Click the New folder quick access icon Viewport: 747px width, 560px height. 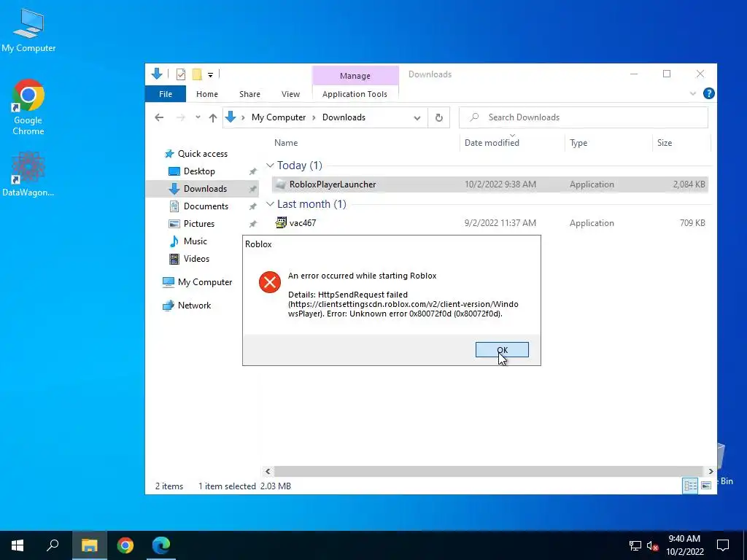tap(197, 74)
